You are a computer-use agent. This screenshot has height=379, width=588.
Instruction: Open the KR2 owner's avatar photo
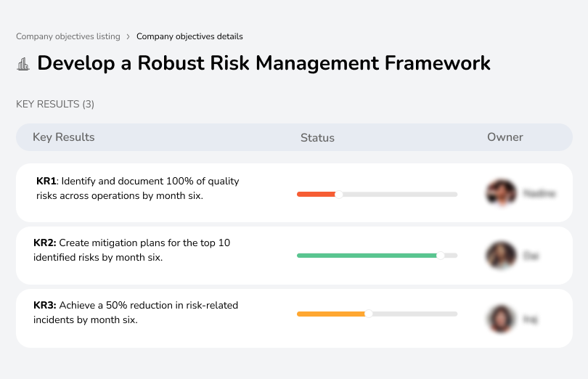pyautogui.click(x=500, y=256)
